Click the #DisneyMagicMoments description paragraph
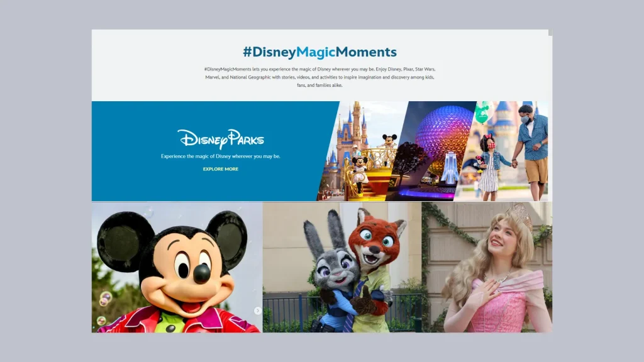This screenshot has height=362, width=644. [319, 77]
